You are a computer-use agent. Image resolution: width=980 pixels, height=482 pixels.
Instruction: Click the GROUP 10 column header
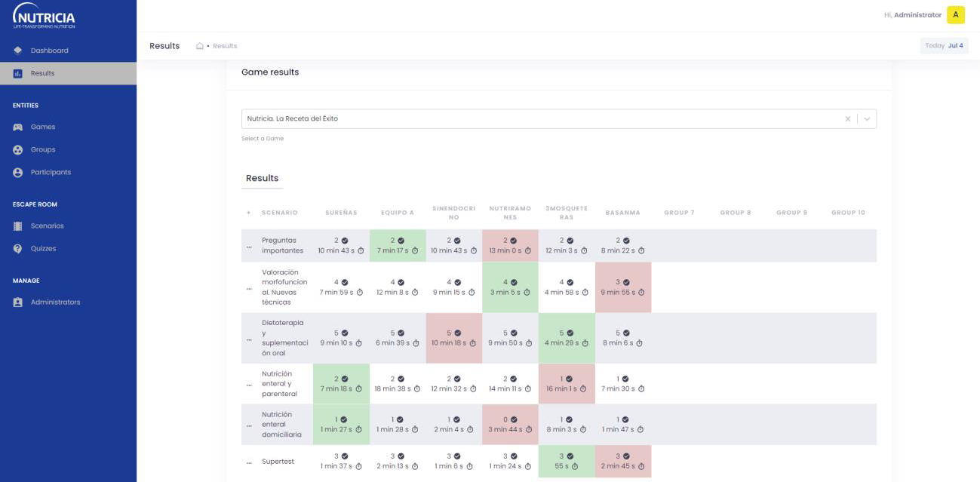tap(849, 213)
